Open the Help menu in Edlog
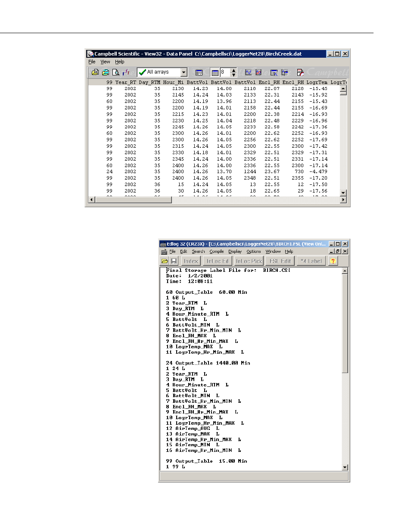The image size is (411, 532). [x=289, y=252]
